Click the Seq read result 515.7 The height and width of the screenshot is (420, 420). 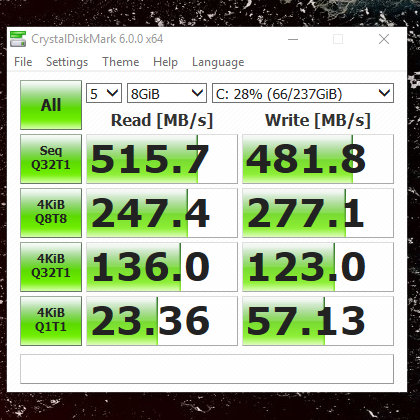click(162, 159)
